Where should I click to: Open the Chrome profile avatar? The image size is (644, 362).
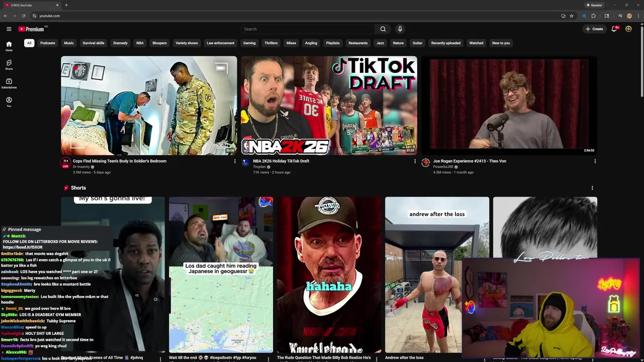click(x=629, y=16)
